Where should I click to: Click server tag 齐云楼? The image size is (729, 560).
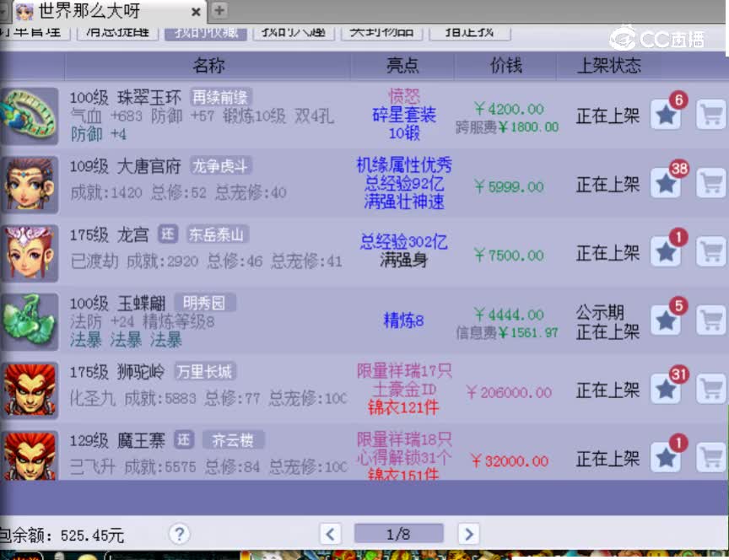tap(234, 440)
